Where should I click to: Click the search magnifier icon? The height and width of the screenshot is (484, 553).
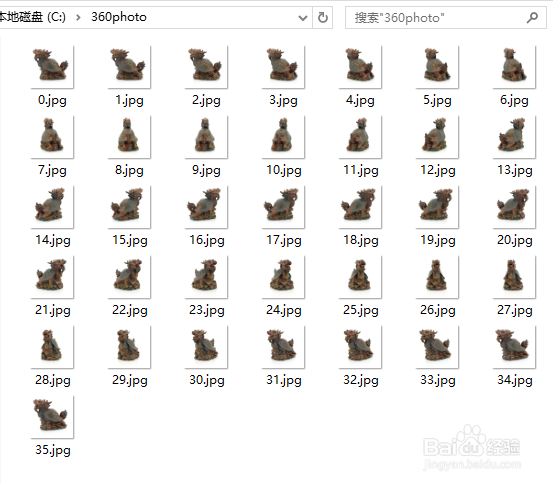tap(532, 17)
